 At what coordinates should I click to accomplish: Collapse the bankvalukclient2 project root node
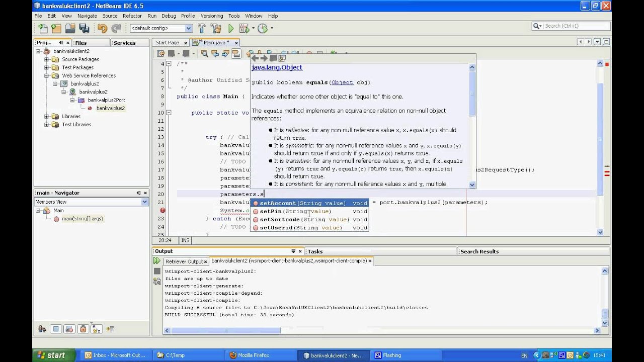pos(38,51)
